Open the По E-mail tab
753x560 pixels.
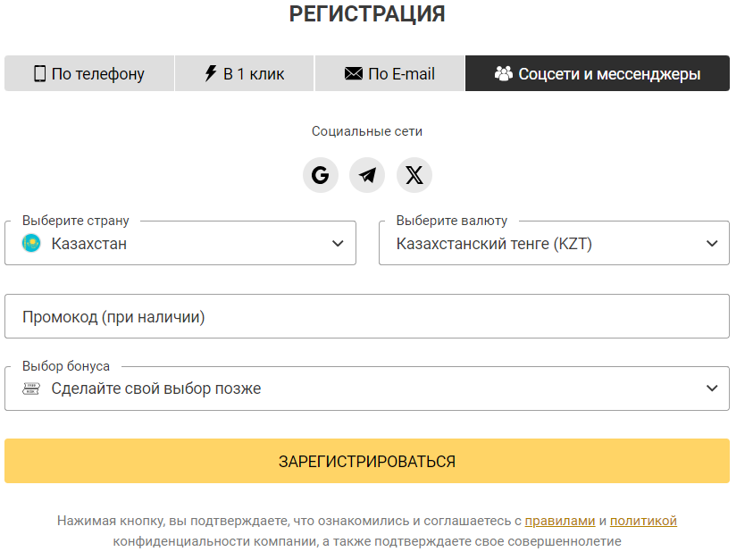click(389, 73)
